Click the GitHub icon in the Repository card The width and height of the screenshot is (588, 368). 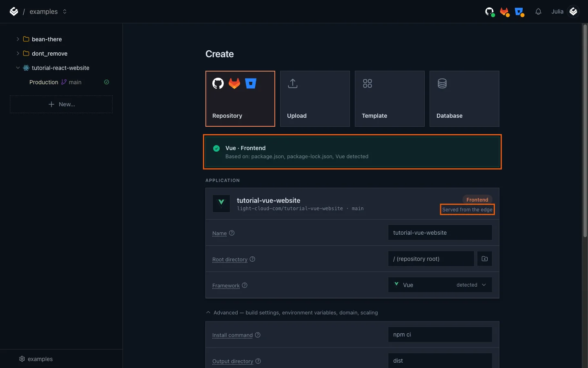pos(218,83)
